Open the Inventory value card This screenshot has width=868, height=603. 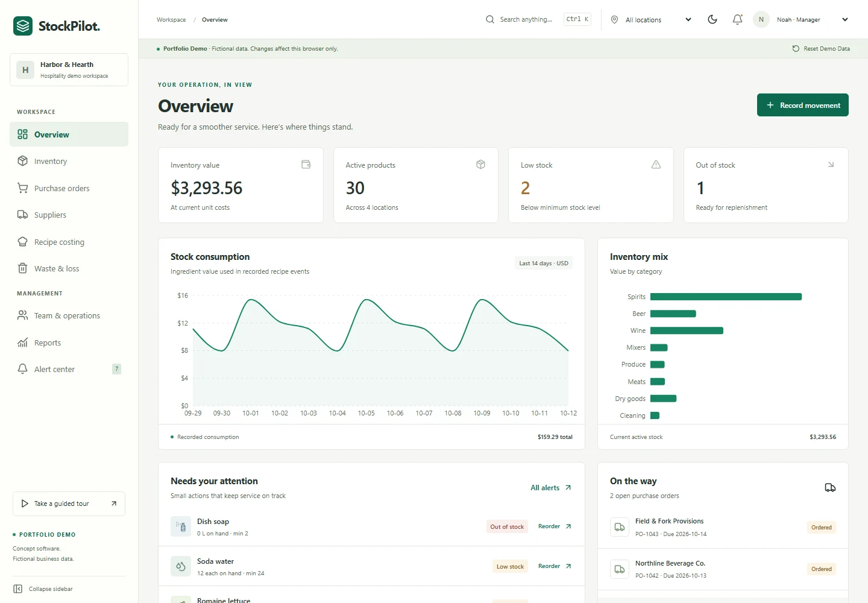(241, 185)
